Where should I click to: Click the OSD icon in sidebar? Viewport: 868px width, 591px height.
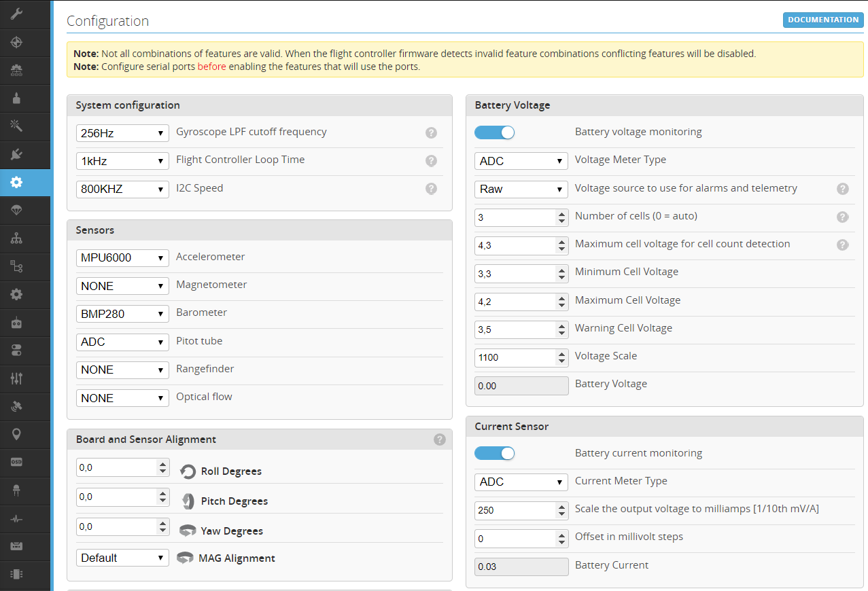[x=17, y=462]
